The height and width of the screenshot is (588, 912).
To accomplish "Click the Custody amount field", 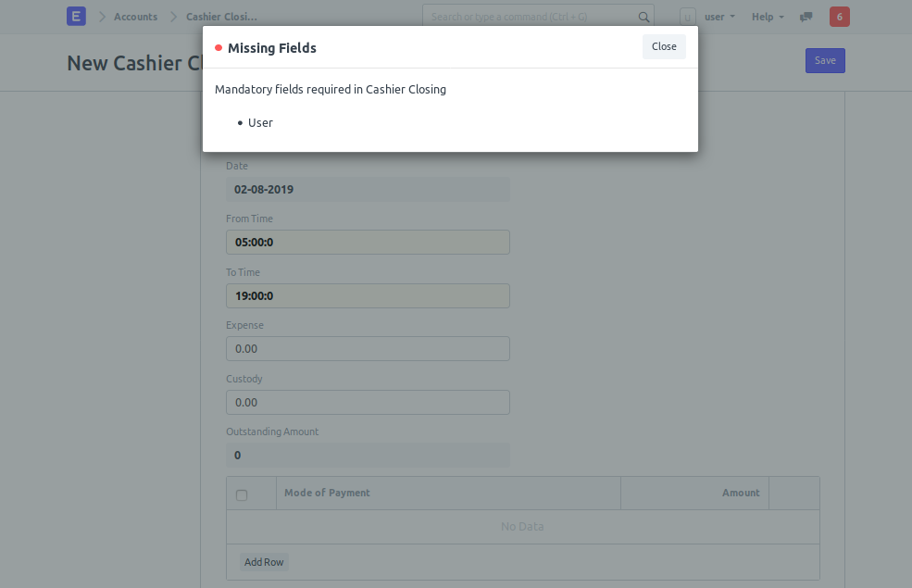I will [368, 402].
